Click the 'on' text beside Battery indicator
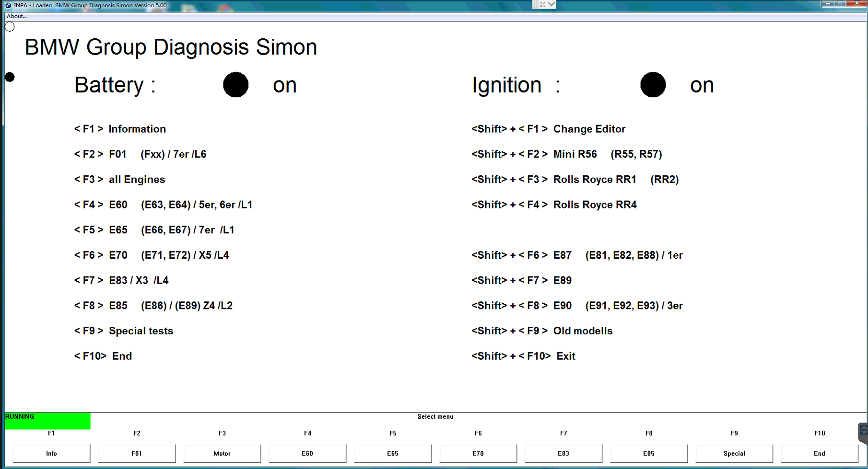868x469 pixels. click(x=285, y=86)
